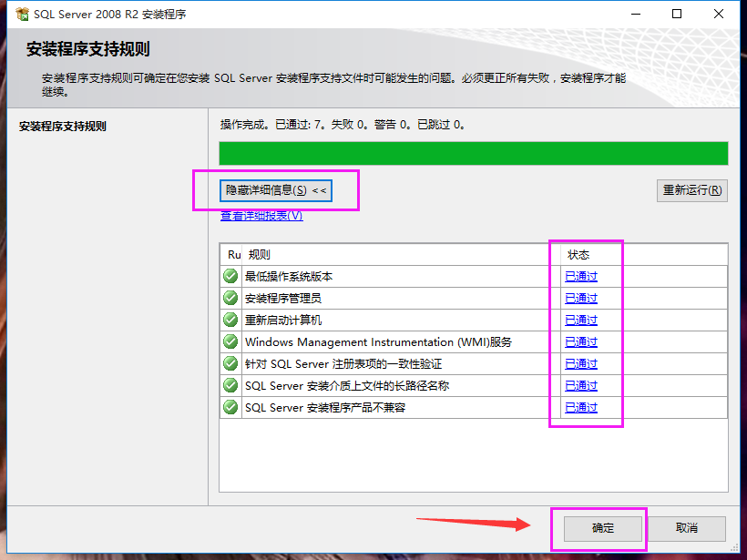Open 已通过 status link for WMI服务
The height and width of the screenshot is (560, 747).
(581, 341)
